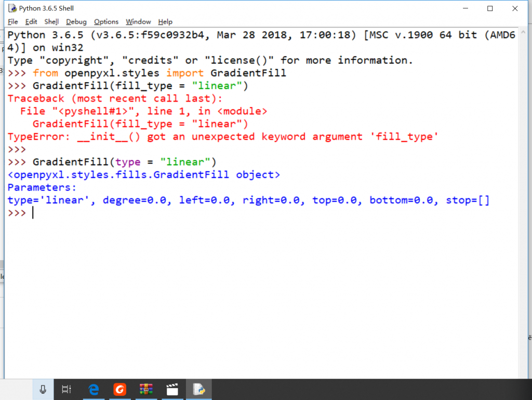This screenshot has width=532, height=400.
Task: Open Microsoft Edge from the taskbar
Action: coord(94,389)
